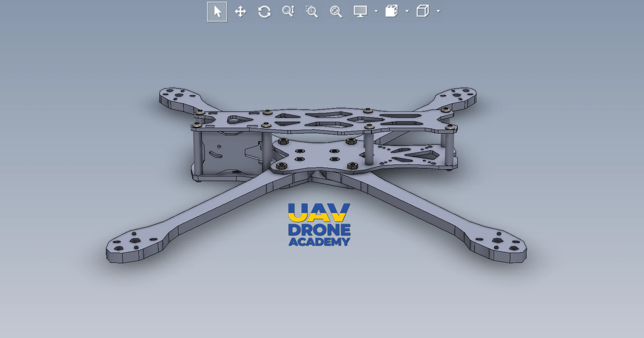Choose the Zoom in/out magnifier tool
Screen dimensions: 644x338
(x=288, y=11)
